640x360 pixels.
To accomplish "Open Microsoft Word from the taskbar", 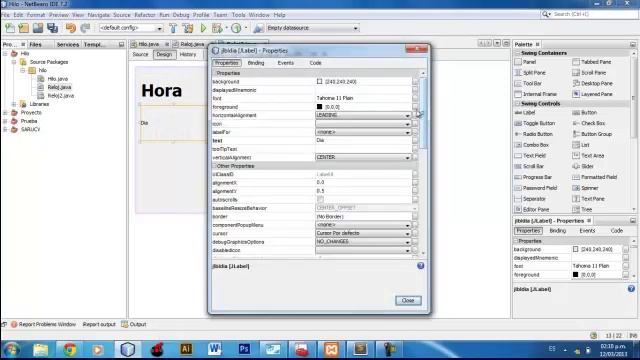I will [215, 349].
